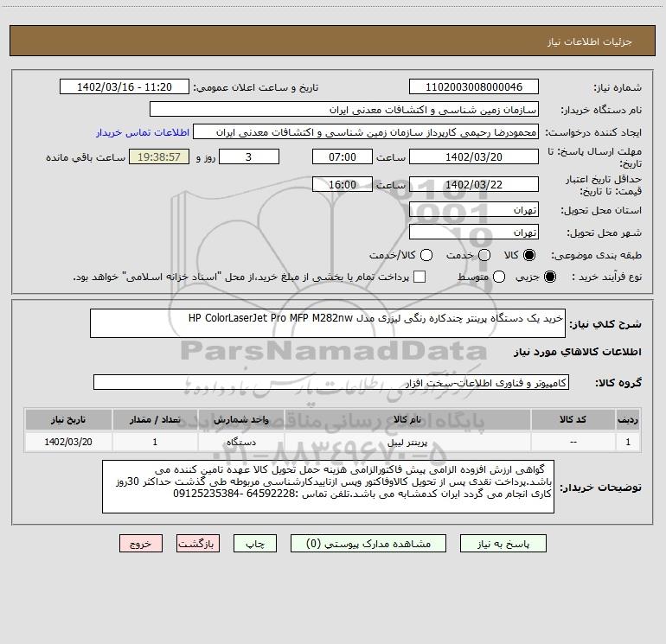Click the delivery province field 'تهران'
This screenshot has height=644, width=666.
pos(474,209)
